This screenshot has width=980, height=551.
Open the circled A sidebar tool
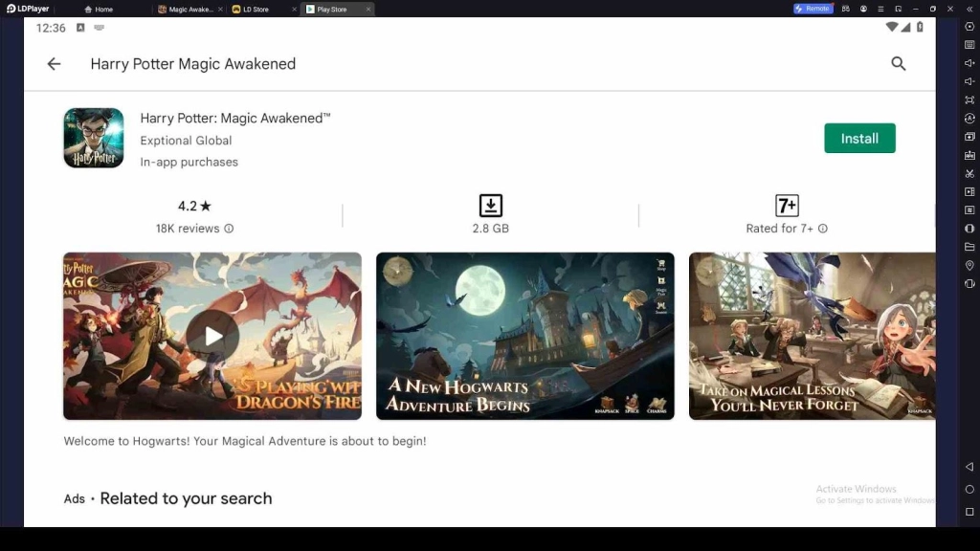click(969, 118)
